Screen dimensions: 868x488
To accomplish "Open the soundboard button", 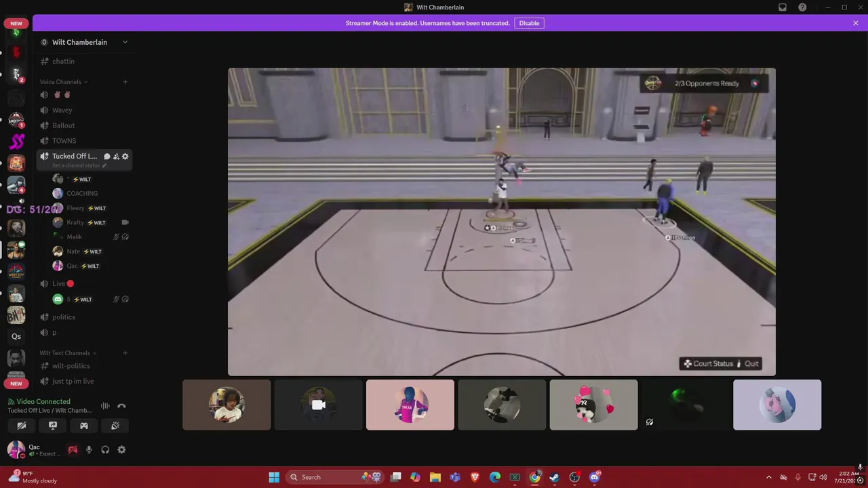I will tap(115, 426).
